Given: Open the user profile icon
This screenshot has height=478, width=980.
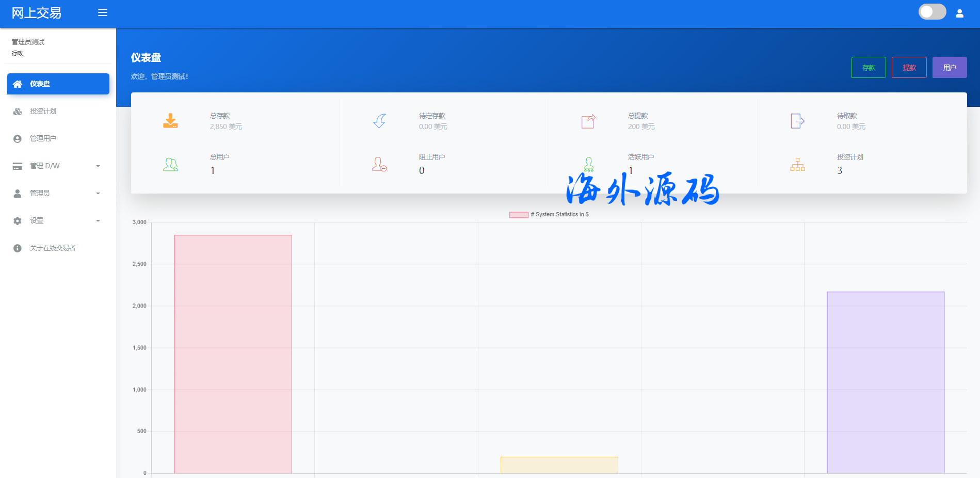Looking at the screenshot, I should click(x=959, y=13).
